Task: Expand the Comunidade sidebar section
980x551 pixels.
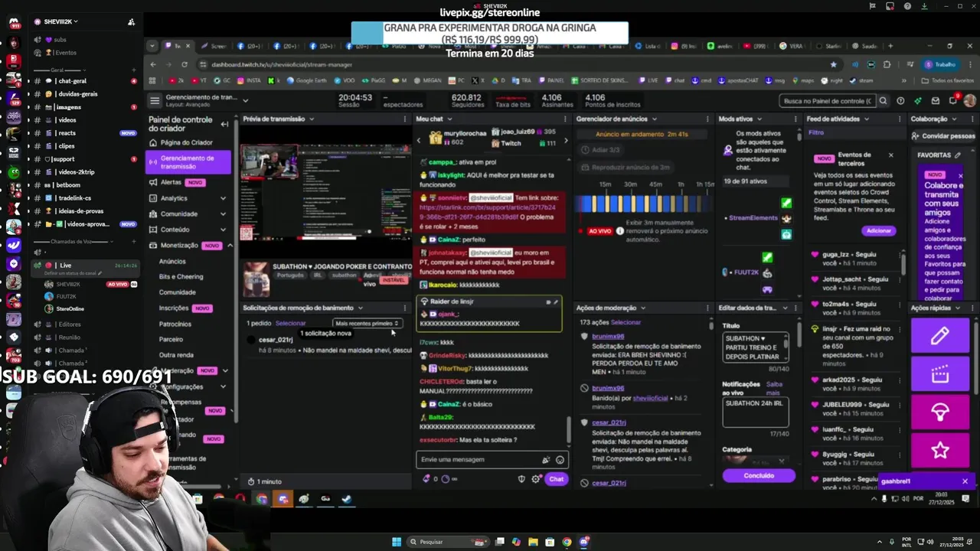Action: coord(223,214)
